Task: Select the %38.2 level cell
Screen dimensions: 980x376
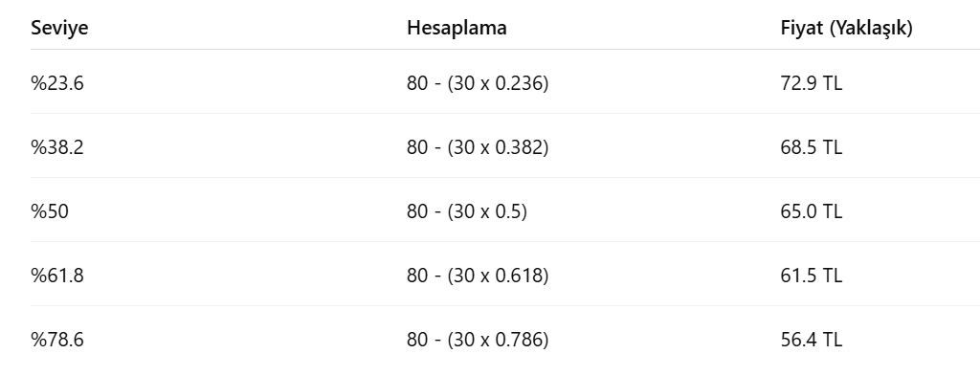Action: click(56, 147)
